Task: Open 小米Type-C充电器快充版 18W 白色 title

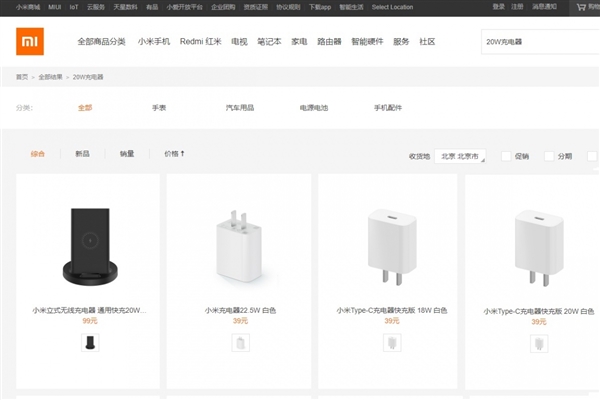Action: pos(392,310)
